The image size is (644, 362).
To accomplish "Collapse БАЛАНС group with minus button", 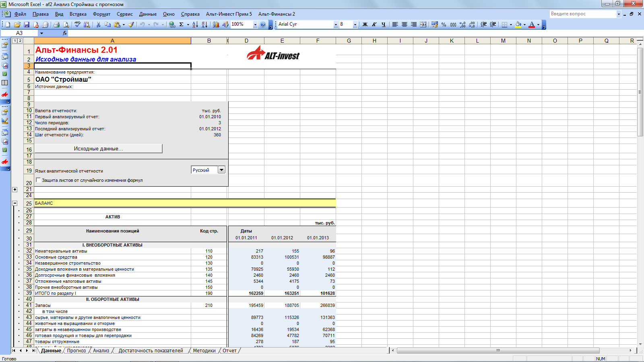I will pos(15,204).
